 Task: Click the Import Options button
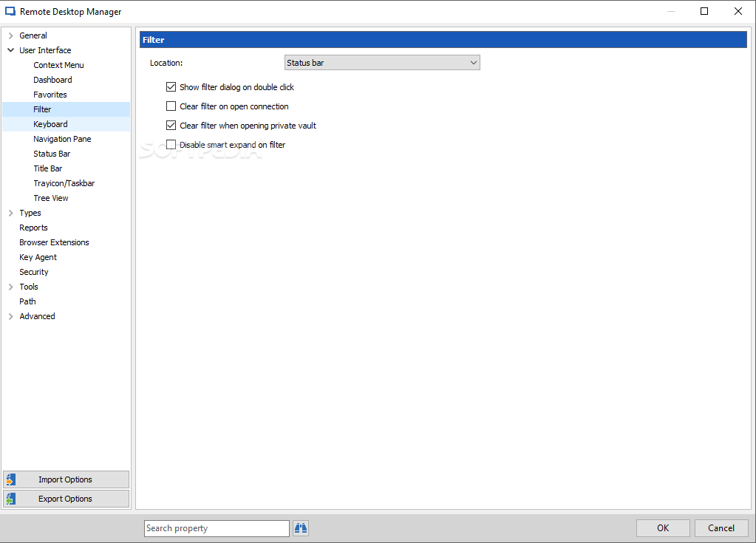pos(66,479)
